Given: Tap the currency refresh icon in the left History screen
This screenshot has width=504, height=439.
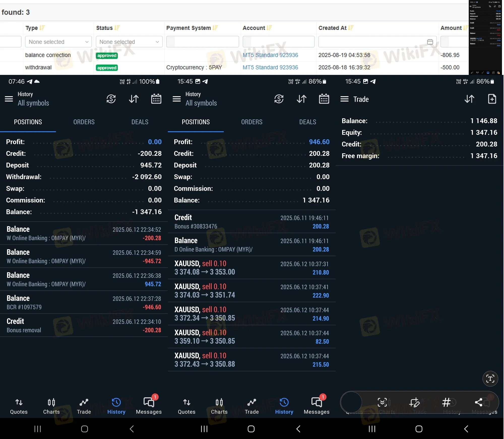Looking at the screenshot, I should pyautogui.click(x=111, y=99).
